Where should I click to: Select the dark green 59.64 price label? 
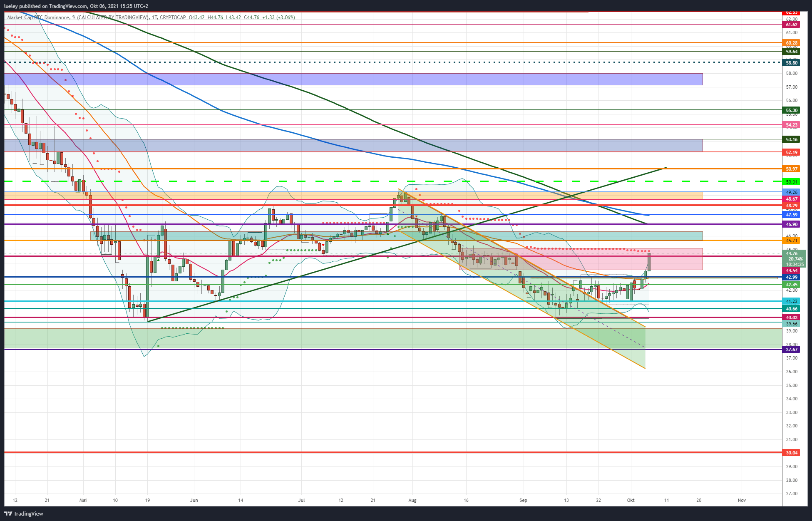[x=791, y=52]
